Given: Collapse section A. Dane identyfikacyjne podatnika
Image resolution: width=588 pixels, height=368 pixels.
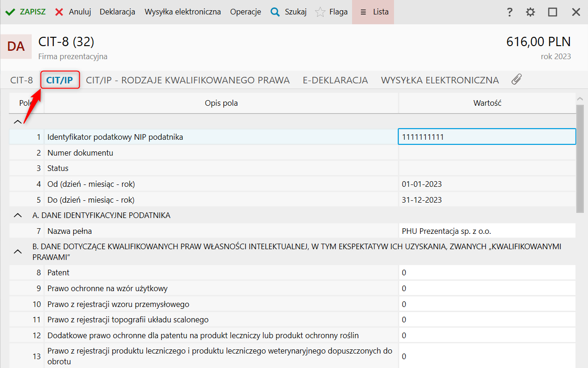Looking at the screenshot, I should point(18,215).
